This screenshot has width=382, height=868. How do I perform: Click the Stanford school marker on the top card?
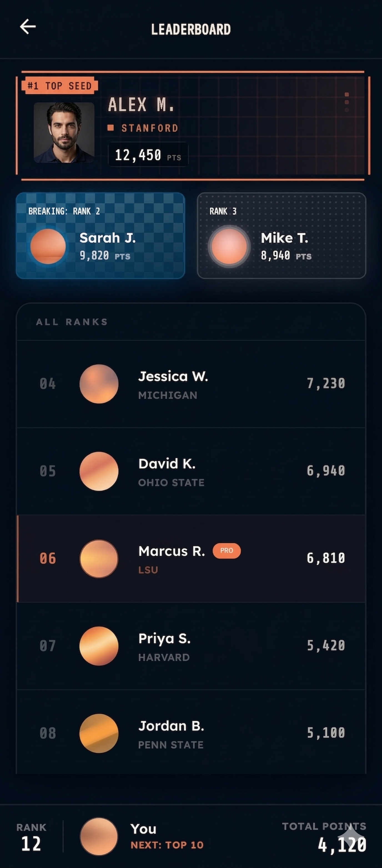tap(111, 127)
